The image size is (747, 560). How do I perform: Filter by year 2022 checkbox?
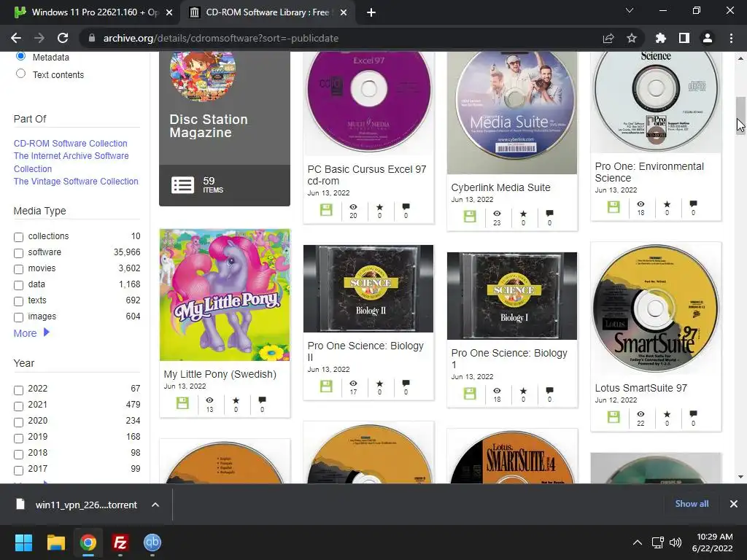click(18, 391)
